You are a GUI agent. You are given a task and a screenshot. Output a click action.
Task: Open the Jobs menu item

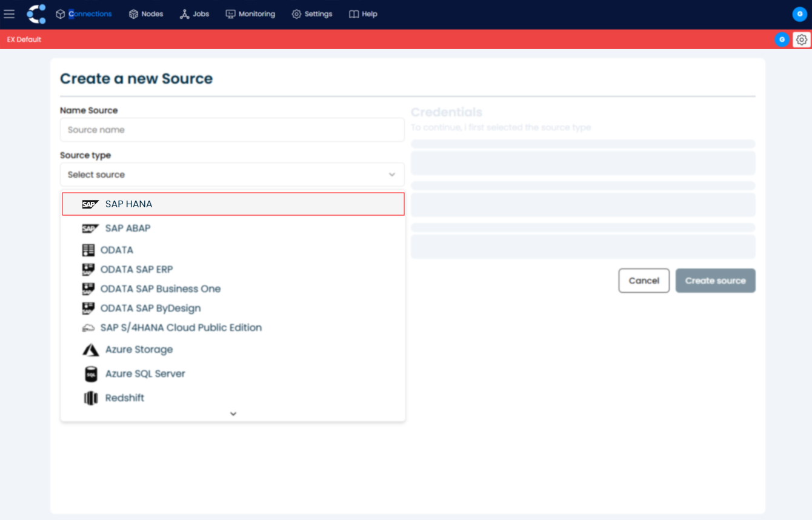194,14
